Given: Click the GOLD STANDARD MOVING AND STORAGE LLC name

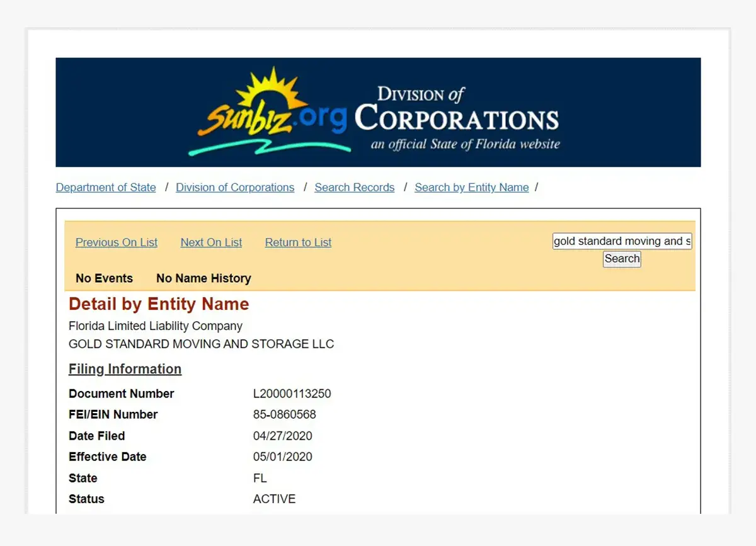Looking at the screenshot, I should (201, 344).
